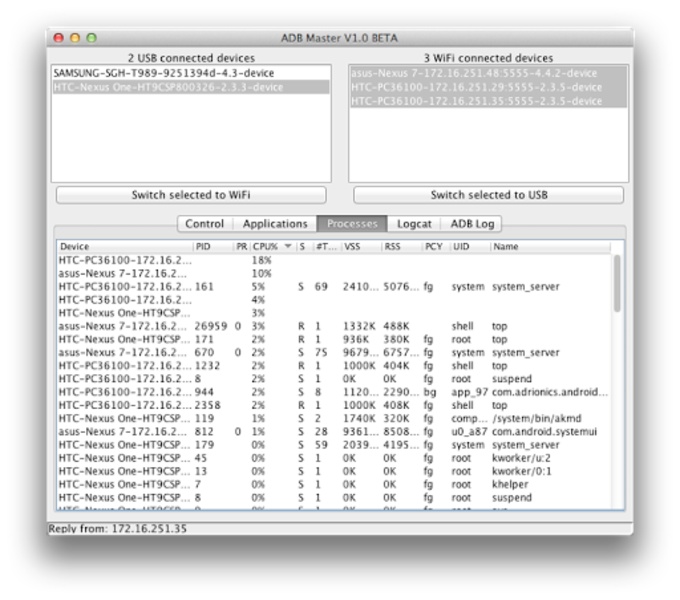Viewport: 680px width, 600px height.
Task: Select khelper row PID 7
Action: [x=334, y=484]
